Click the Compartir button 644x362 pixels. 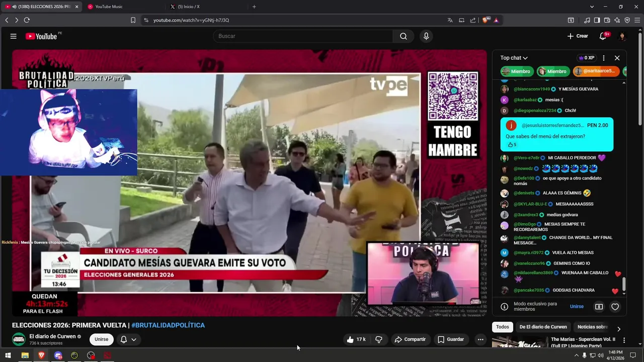pyautogui.click(x=410, y=339)
